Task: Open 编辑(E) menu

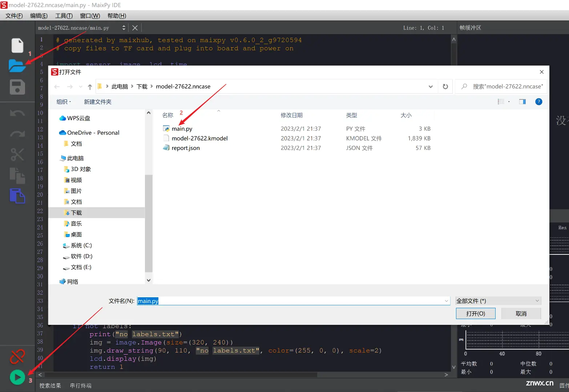Action: click(39, 16)
